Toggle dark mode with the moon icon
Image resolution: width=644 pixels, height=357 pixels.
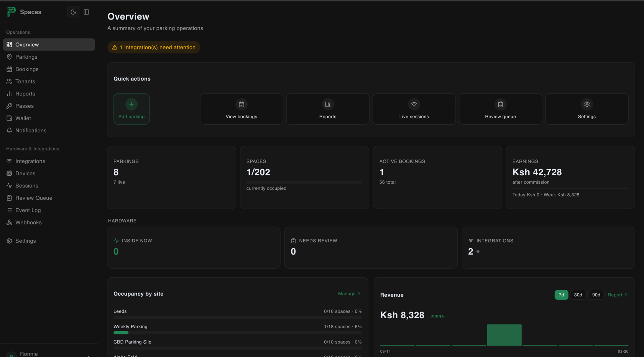73,12
